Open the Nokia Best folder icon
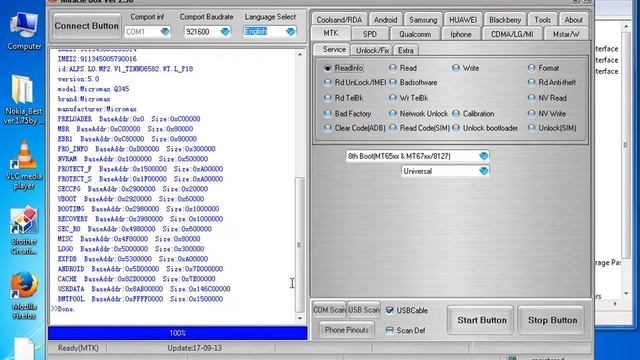The height and width of the screenshot is (360, 640). pyautogui.click(x=23, y=99)
